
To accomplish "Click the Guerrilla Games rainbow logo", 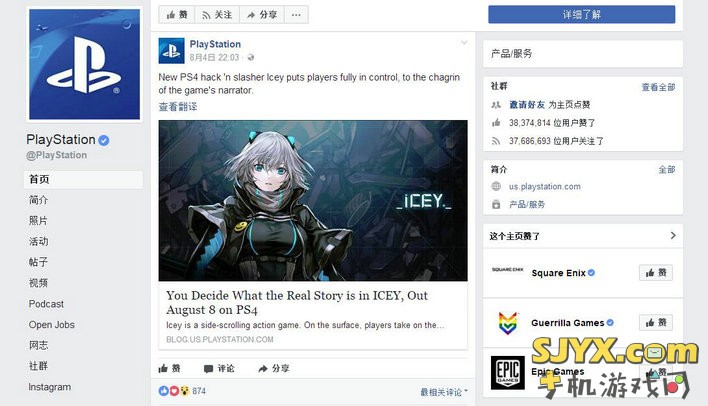I will pyautogui.click(x=508, y=323).
